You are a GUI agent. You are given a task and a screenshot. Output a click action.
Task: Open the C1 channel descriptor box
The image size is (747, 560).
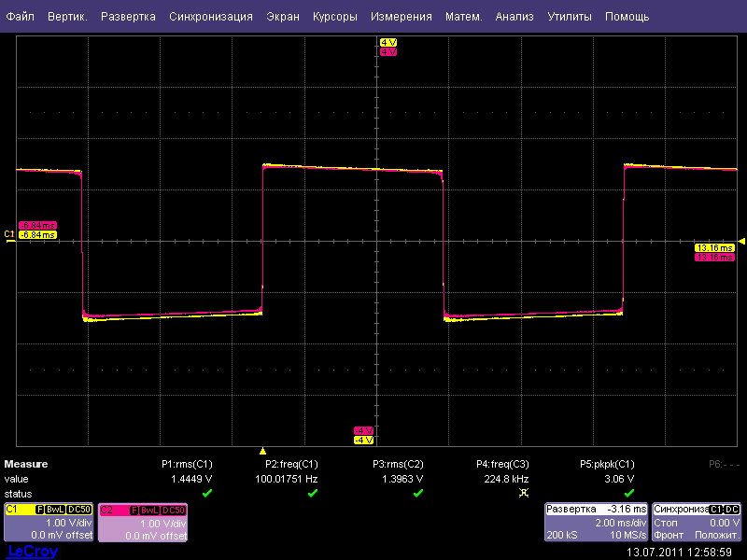click(x=49, y=523)
